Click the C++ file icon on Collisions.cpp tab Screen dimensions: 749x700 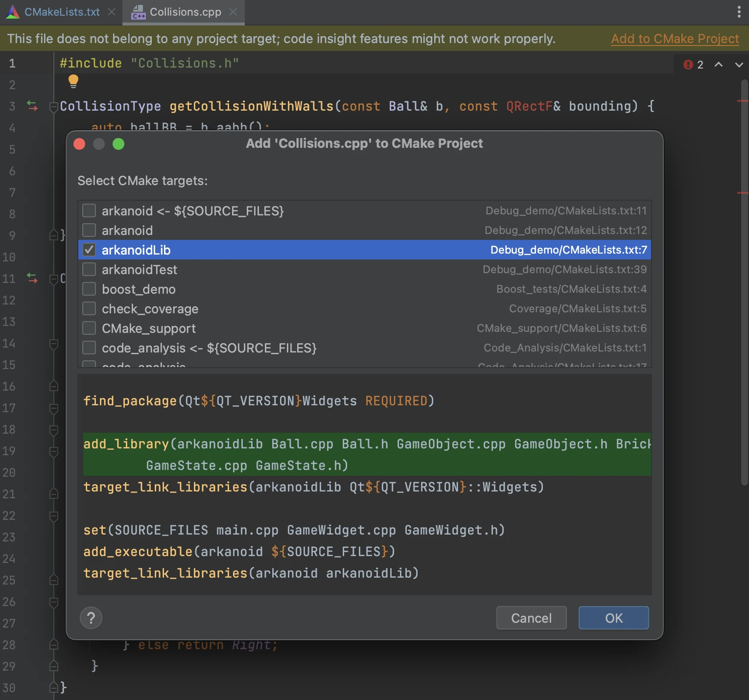coord(139,12)
